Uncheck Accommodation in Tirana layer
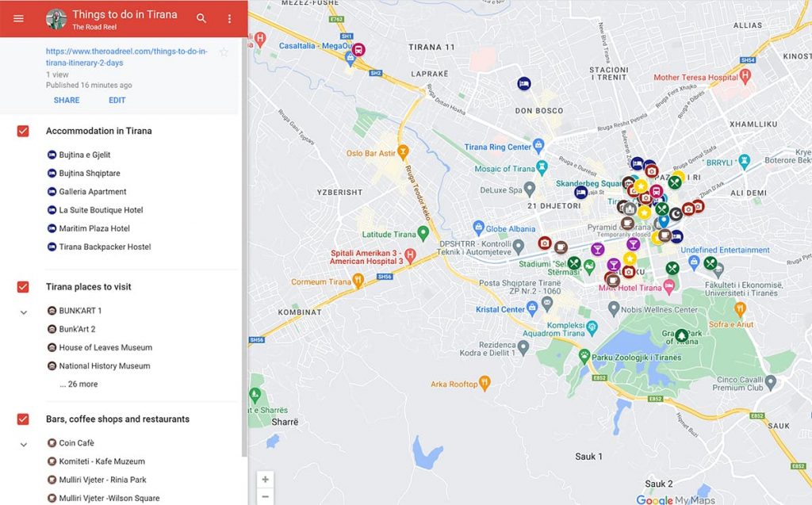812x505 pixels. point(23,131)
